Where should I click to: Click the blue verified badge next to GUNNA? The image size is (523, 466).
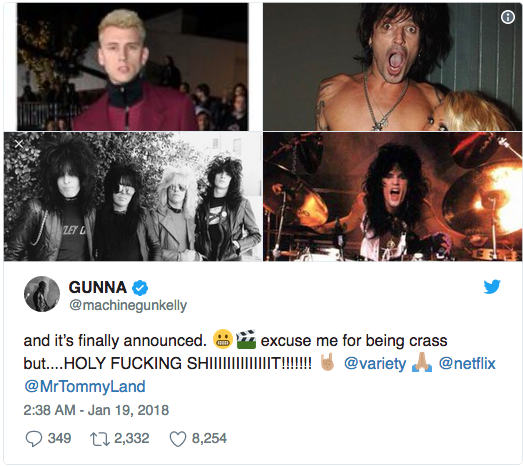tap(140, 288)
